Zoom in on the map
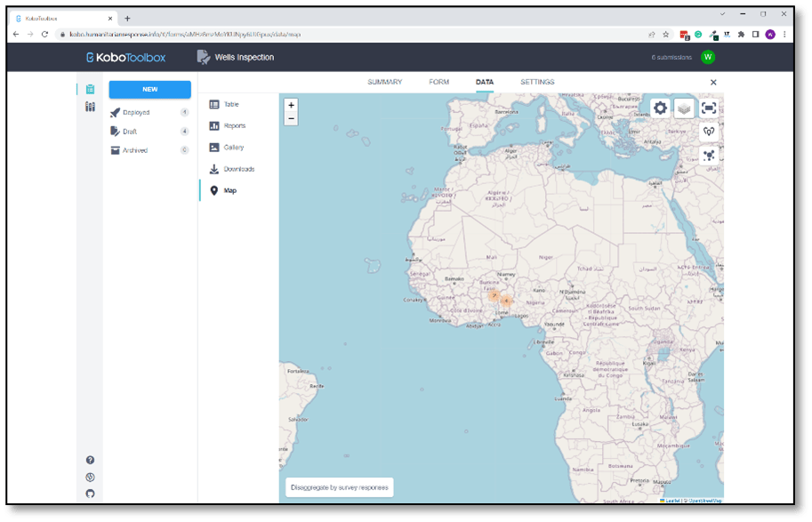 click(x=291, y=105)
